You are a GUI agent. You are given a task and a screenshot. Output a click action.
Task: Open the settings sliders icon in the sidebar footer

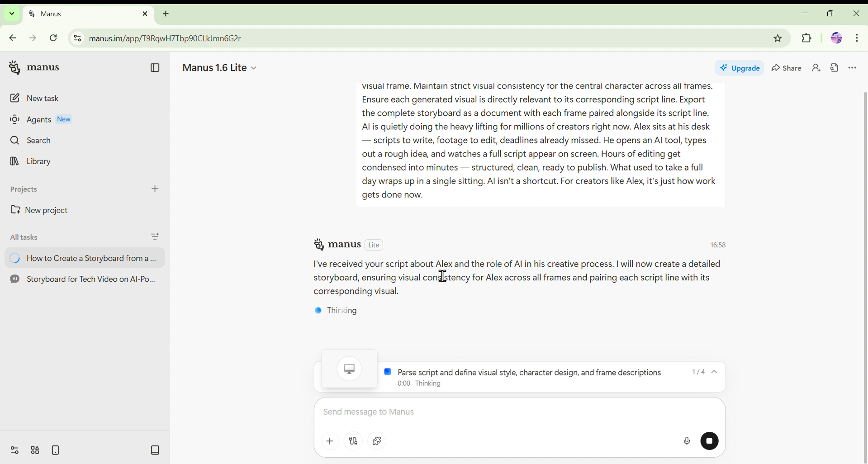[14, 450]
